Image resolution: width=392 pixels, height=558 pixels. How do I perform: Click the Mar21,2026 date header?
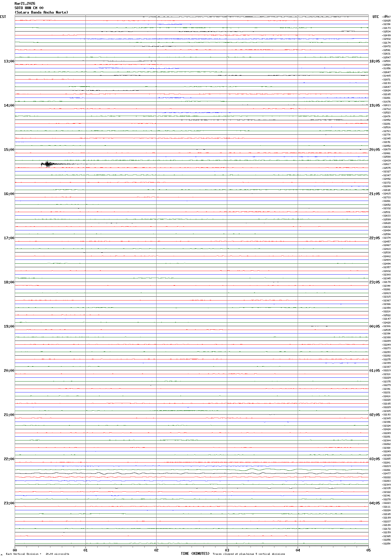point(25,4)
